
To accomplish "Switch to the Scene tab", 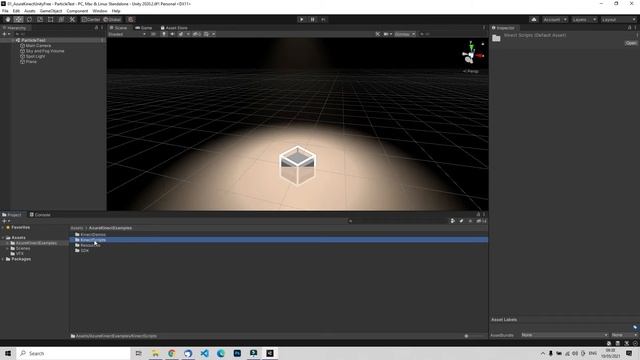I will point(119,28).
